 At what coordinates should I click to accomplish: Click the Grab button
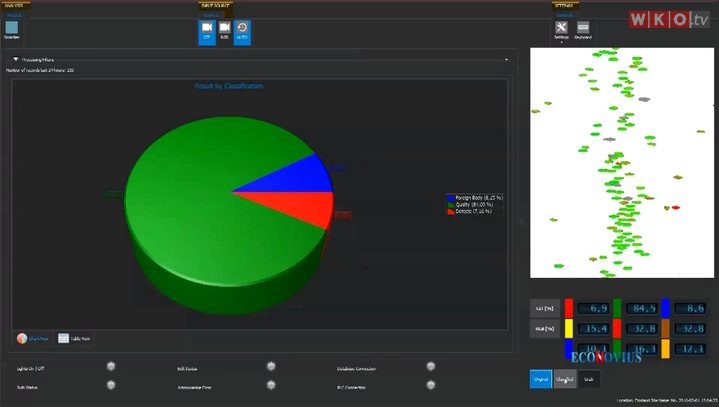tap(589, 379)
